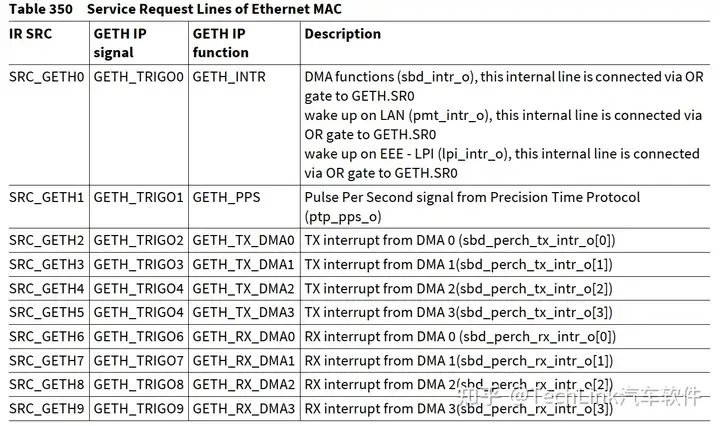Select the GETH_RX_DMA2 function cell

[x=244, y=384]
